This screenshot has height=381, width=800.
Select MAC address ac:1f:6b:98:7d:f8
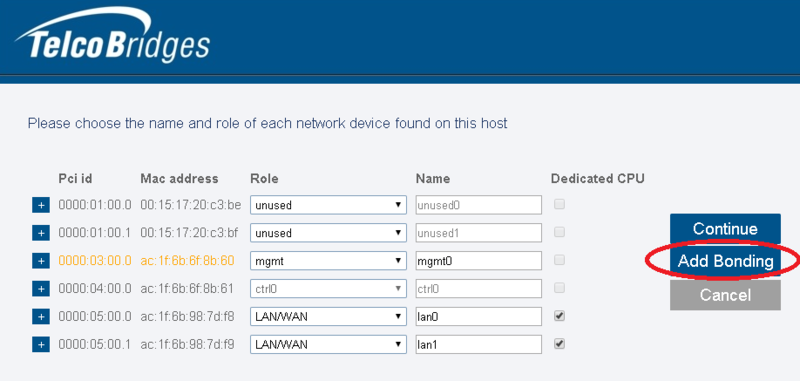(x=187, y=317)
